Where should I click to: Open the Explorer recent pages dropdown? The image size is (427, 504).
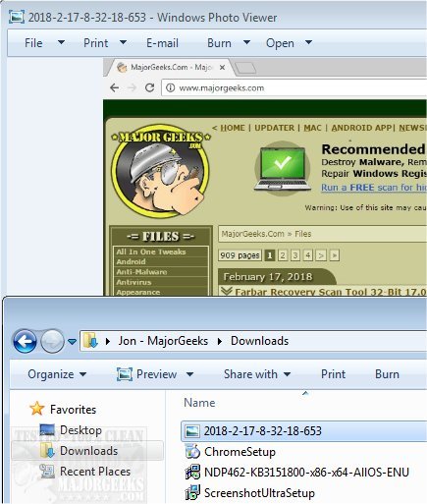point(72,342)
